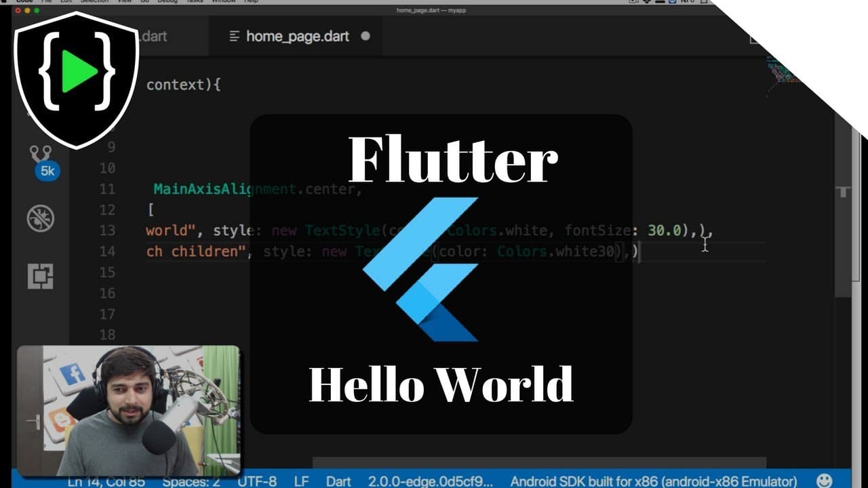Click the play logo shield badge
Image resolution: width=868 pixels, height=488 pixels.
pos(76,79)
